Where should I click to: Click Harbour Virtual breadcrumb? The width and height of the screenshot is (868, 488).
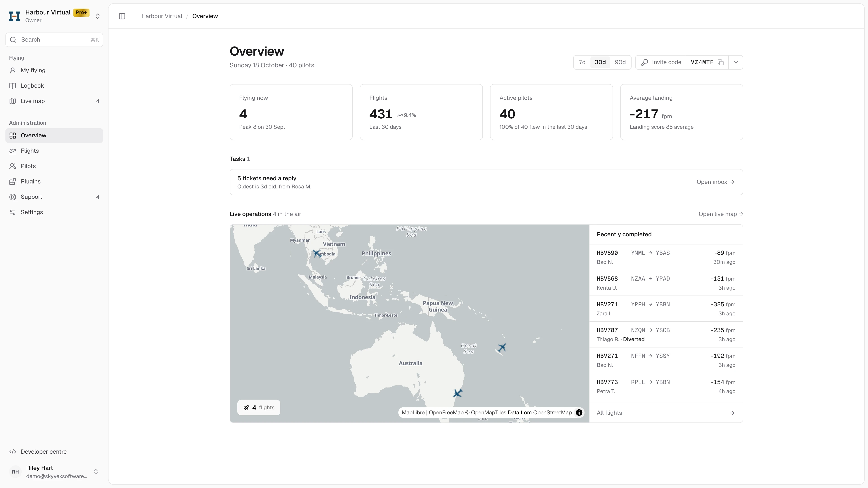[162, 16]
